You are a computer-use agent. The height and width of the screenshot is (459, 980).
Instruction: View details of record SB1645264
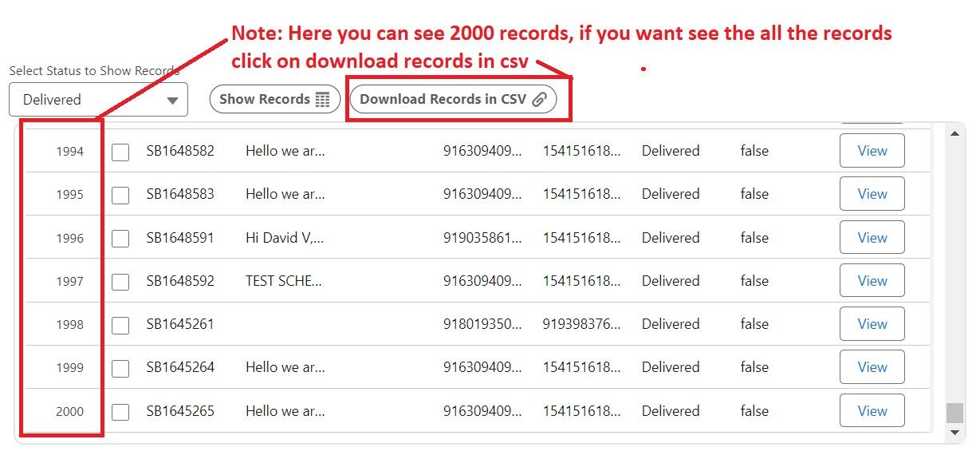point(872,367)
